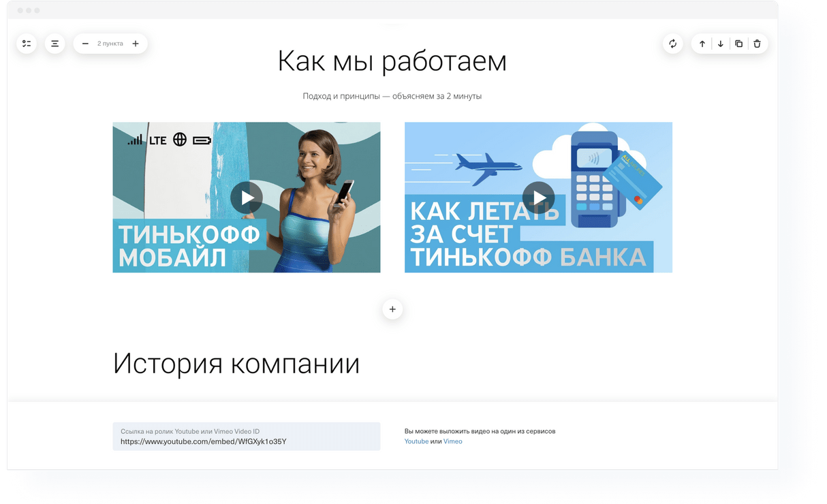The height and width of the screenshot is (504, 827).
Task: Move block down with arrow icon
Action: [x=721, y=44]
